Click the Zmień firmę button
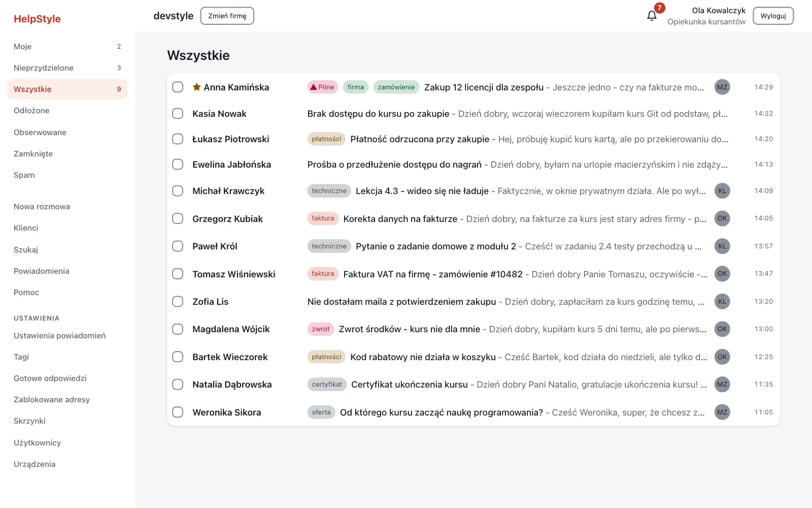Viewport: 812px width, 508px height. (227, 16)
